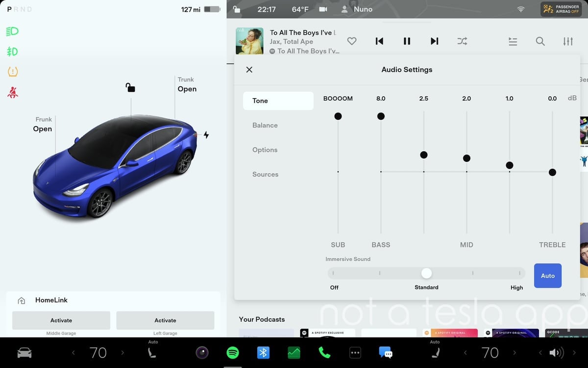Toggle the car lock icon above vehicle
The width and height of the screenshot is (588, 368).
[x=130, y=88]
